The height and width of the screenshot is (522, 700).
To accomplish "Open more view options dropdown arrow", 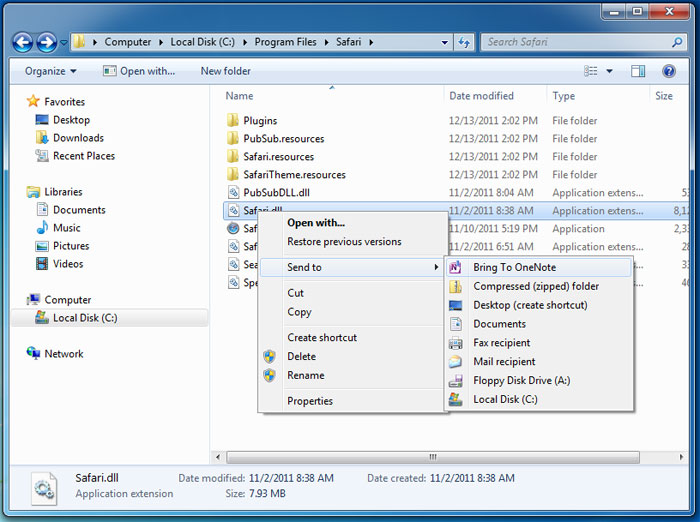I will 609,71.
